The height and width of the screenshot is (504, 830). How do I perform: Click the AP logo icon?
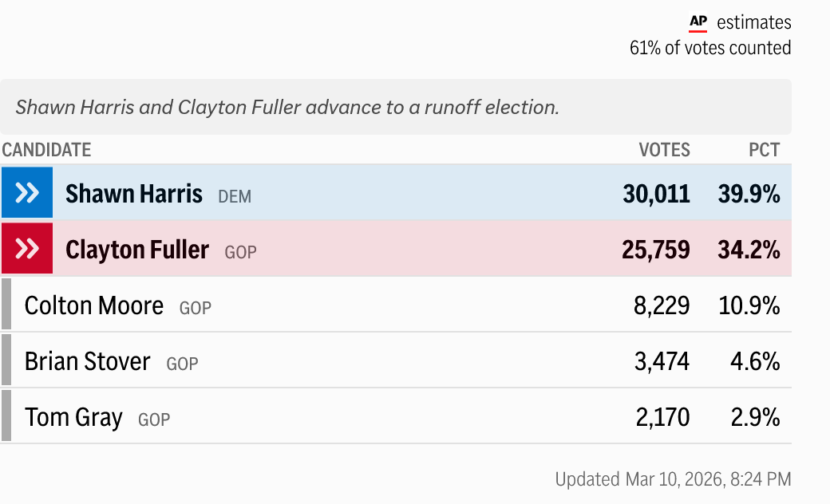point(698,22)
